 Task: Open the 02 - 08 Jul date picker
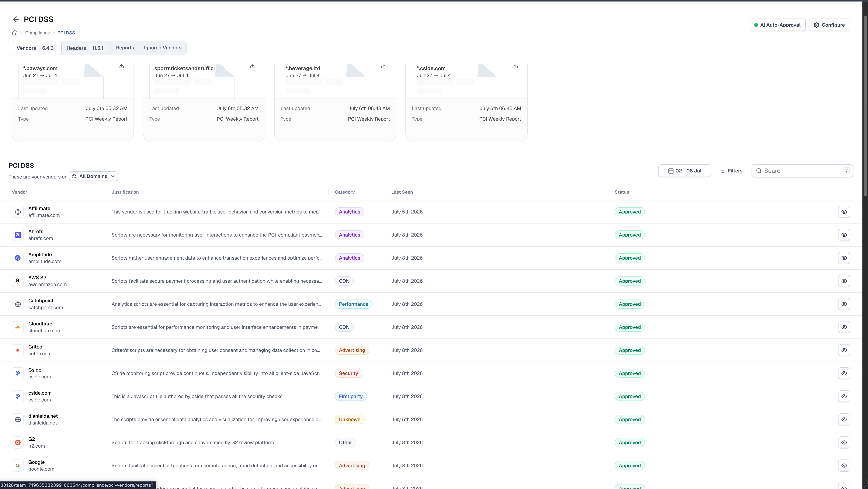(684, 171)
